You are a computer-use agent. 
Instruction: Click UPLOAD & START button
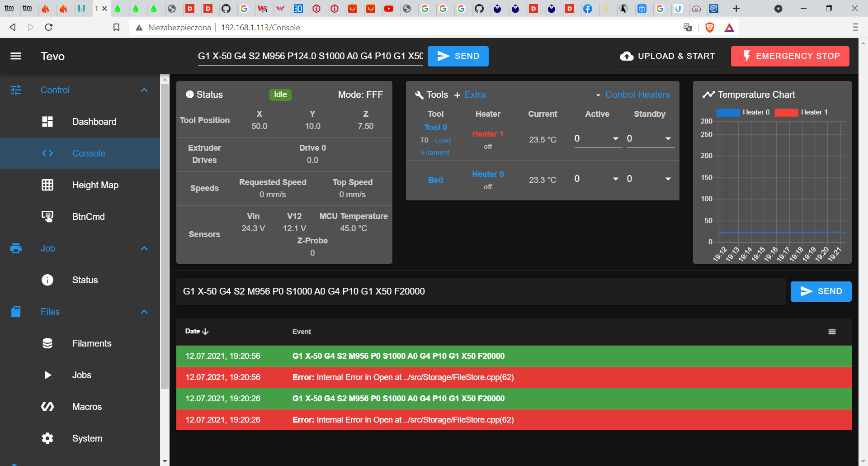667,56
